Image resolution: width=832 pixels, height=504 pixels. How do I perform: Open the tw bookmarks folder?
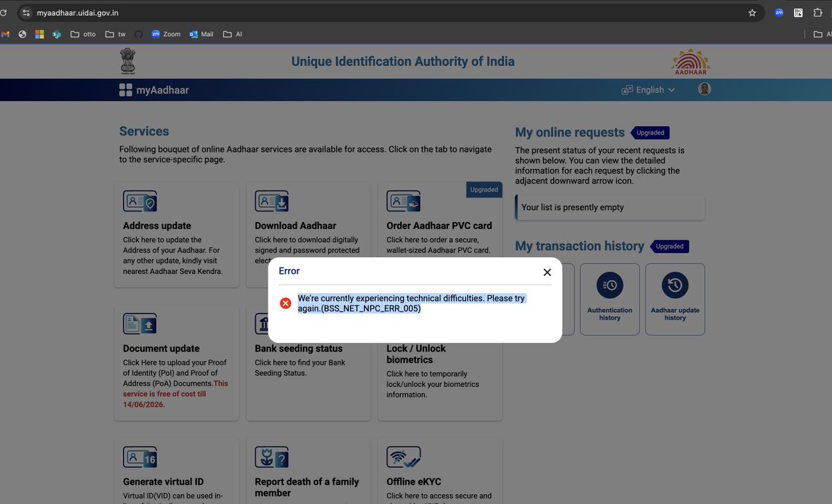click(x=115, y=34)
